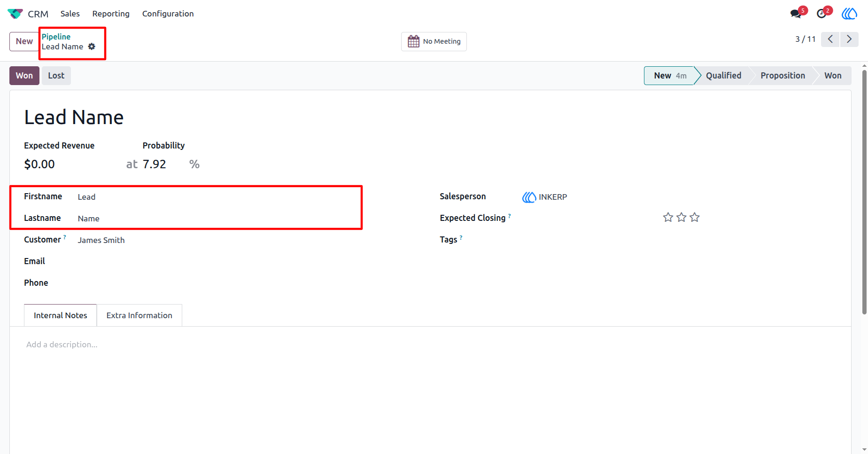Go to previous record arrow
Screen dimensions: 868x454
pyautogui.click(x=830, y=39)
